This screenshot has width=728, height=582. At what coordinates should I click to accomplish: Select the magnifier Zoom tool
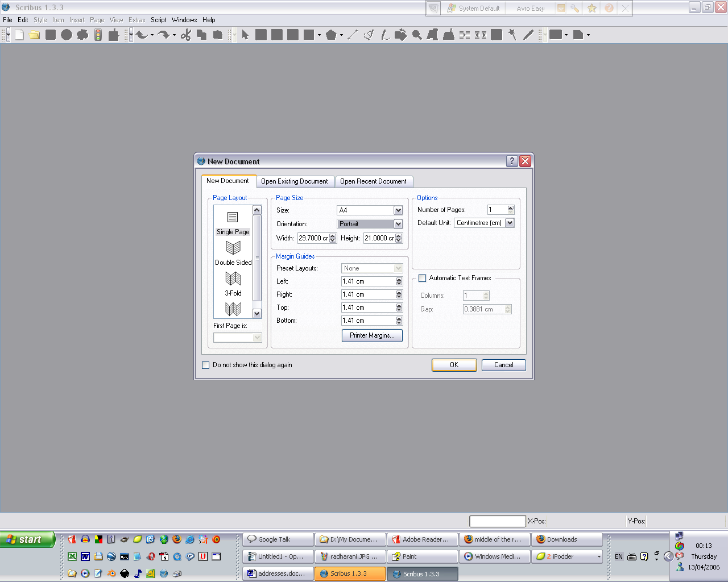click(x=417, y=35)
